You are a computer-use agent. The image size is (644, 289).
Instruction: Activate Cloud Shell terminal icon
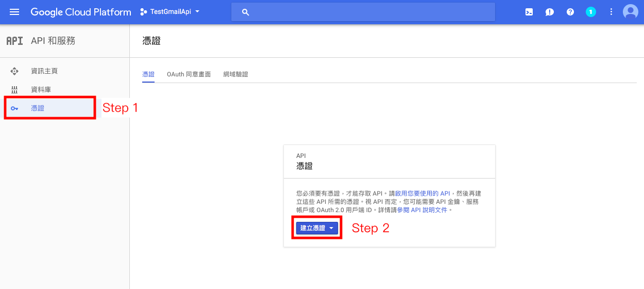click(x=529, y=12)
